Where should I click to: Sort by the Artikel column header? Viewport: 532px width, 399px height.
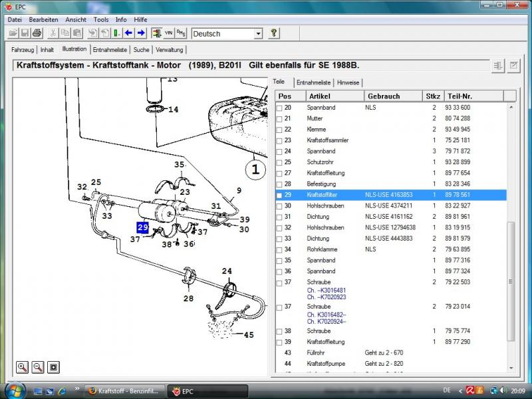point(335,96)
